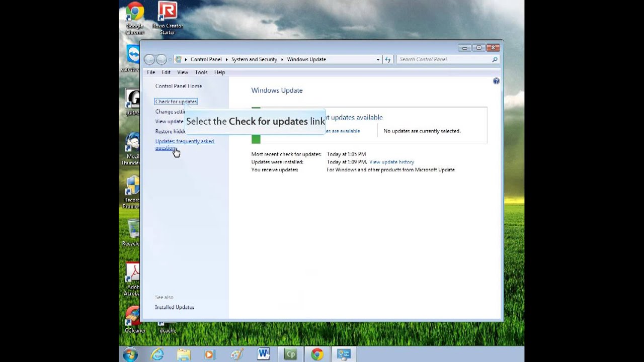This screenshot has height=362, width=644.
Task: Click 'Today at 1:05 PM' check time
Action: (x=346, y=154)
